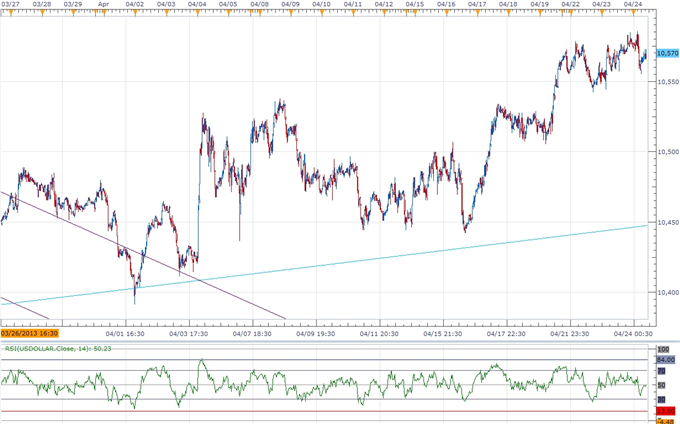This screenshot has width=680, height=424.
Task: Click the highlighted 03/26/2013 16:30 time label
Action: pyautogui.click(x=30, y=333)
